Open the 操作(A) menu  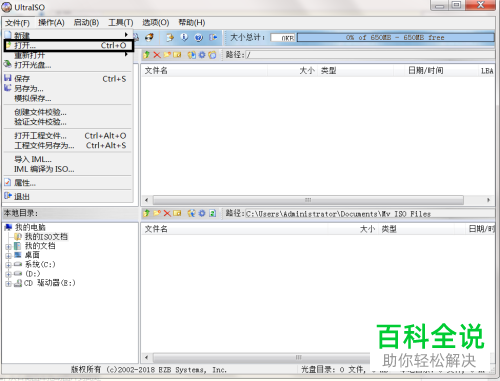point(51,23)
